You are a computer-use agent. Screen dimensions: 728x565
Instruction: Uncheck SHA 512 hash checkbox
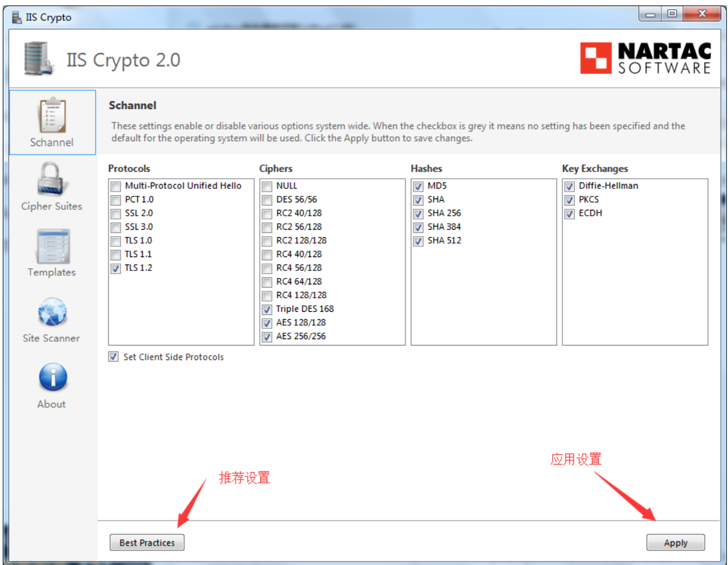tap(418, 241)
